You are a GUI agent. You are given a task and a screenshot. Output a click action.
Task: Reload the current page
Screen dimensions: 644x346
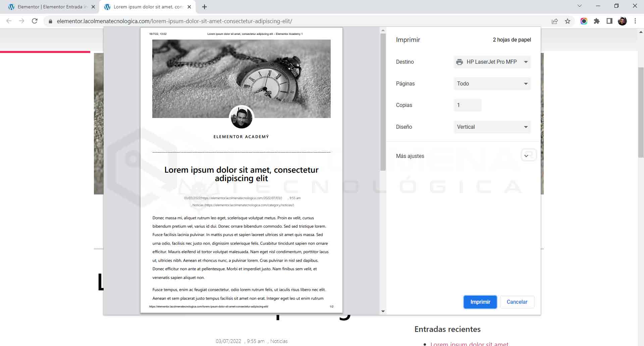[x=35, y=21]
